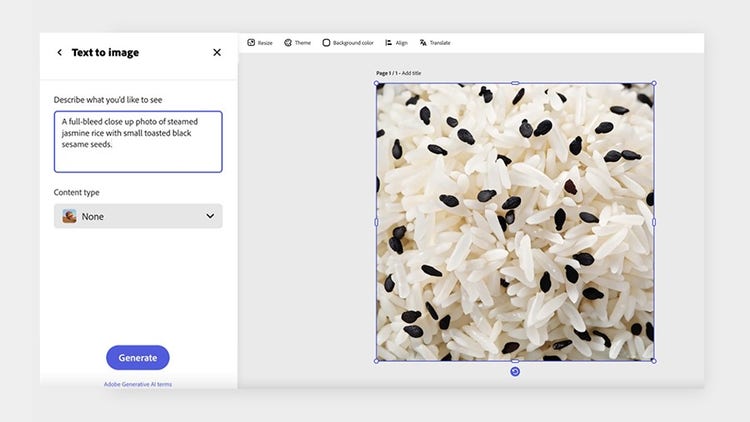Click the Generate button
This screenshot has width=750, height=422.
pos(138,358)
